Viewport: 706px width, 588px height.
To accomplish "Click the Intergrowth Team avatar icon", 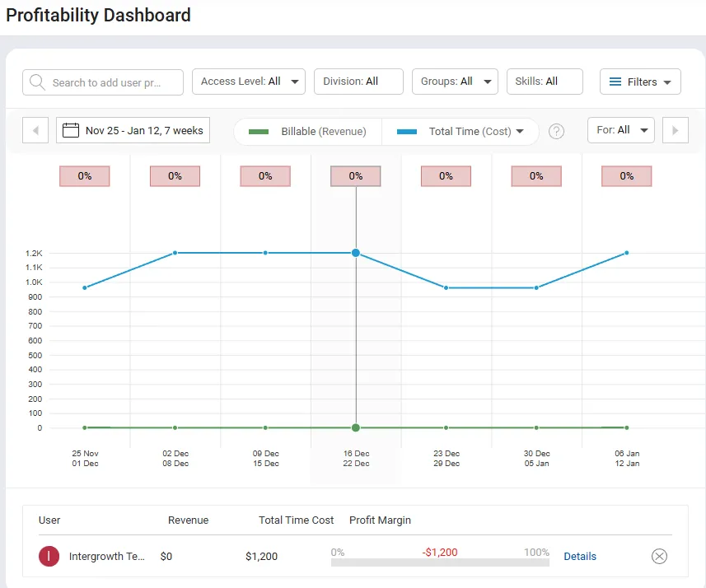I will 49,556.
